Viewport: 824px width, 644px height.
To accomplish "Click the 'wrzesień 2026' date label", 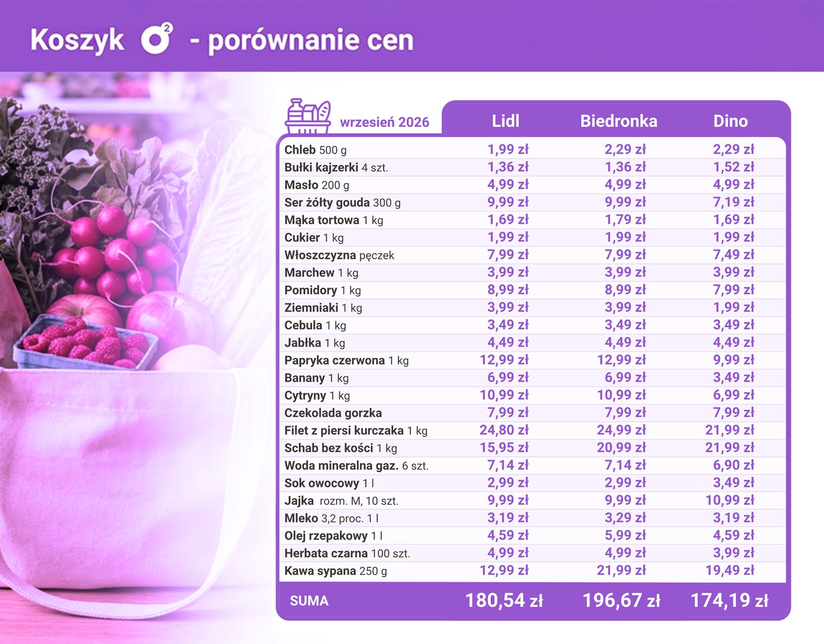I will click(385, 122).
